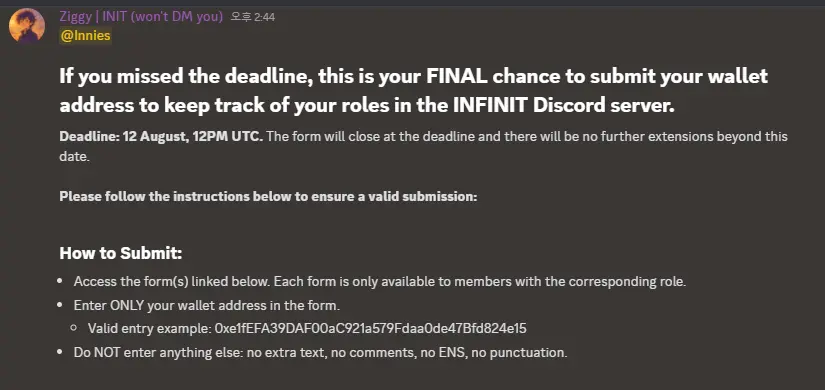This screenshot has width=825, height=390.
Task: Click the "Valid entry example:" label
Action: (149, 329)
